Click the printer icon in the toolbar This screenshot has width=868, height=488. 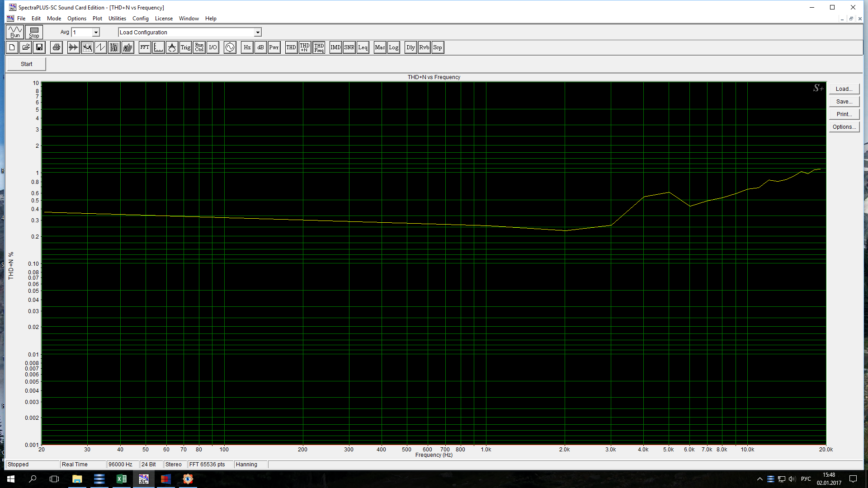click(56, 47)
